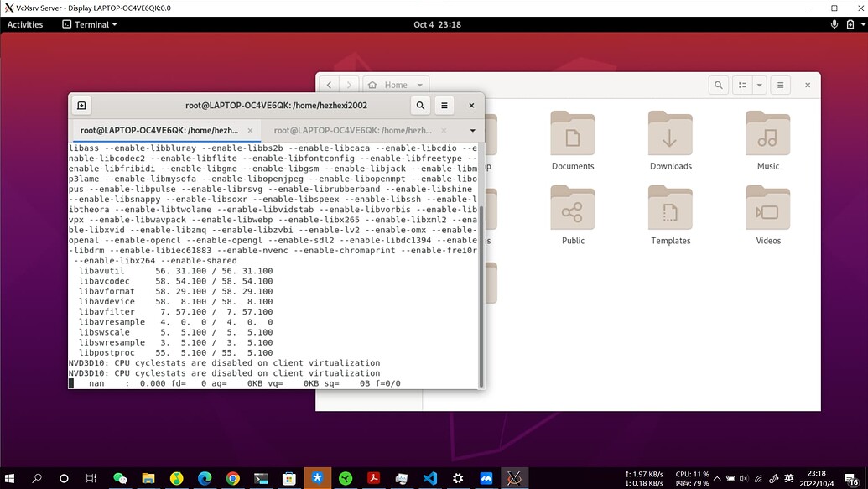Screen dimensions: 868x489
Task: Click the microphone icon in top bar
Action: tap(835, 24)
